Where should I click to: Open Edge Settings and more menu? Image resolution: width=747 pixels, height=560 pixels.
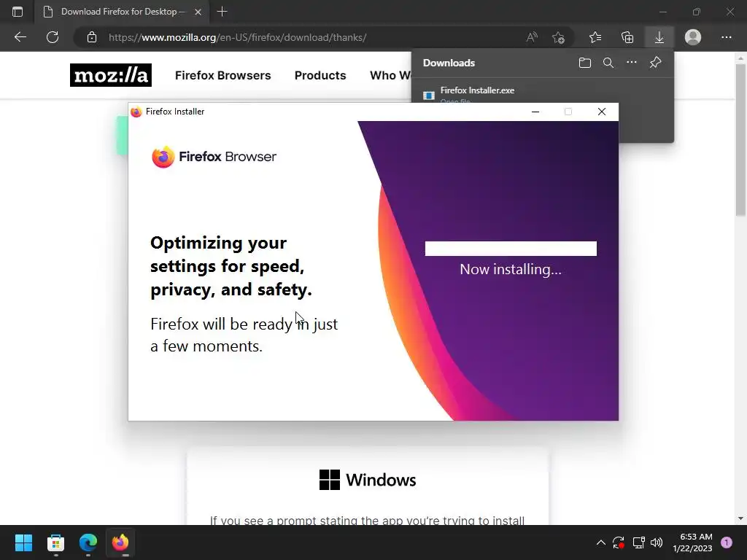(x=726, y=37)
